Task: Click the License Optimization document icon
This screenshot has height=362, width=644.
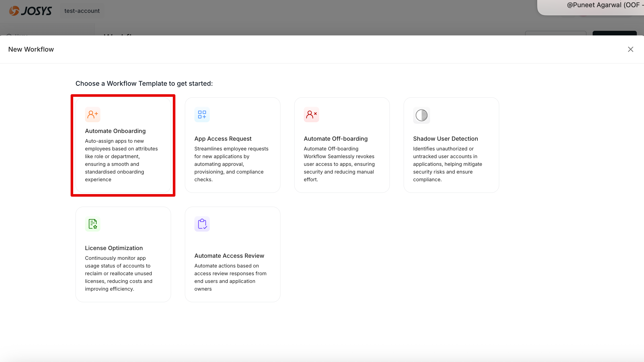Action: (x=93, y=224)
